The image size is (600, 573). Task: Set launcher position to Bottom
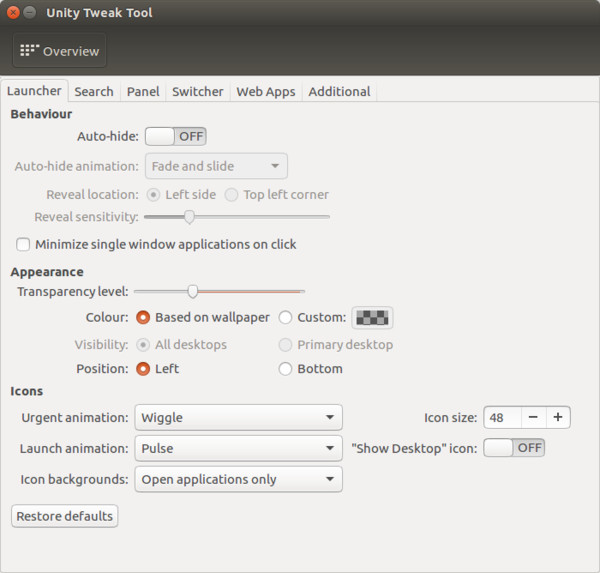pos(311,369)
